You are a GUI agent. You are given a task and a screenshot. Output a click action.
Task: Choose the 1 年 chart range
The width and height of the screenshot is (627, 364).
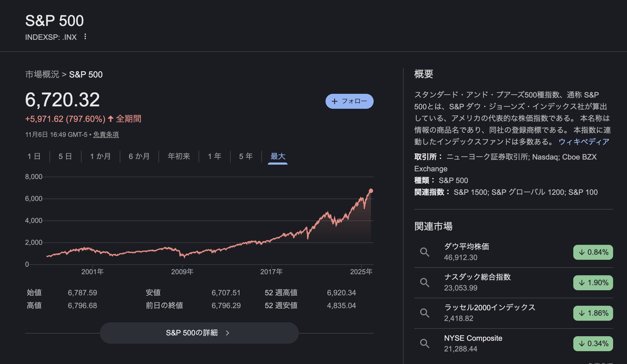(x=215, y=156)
